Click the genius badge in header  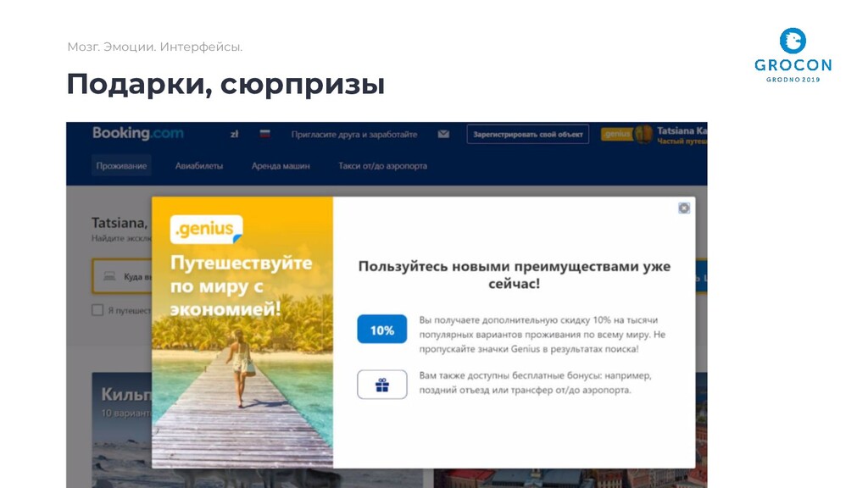[x=617, y=135]
